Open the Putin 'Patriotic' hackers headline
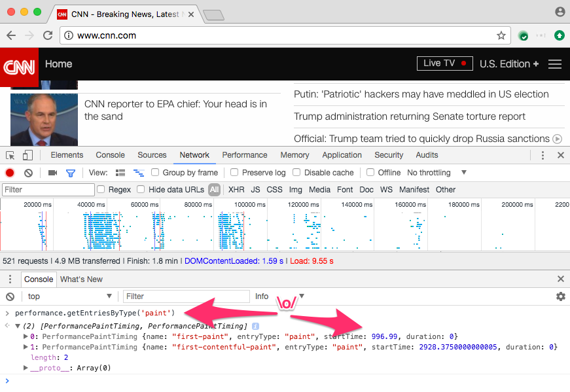This screenshot has height=392, width=570. [421, 94]
